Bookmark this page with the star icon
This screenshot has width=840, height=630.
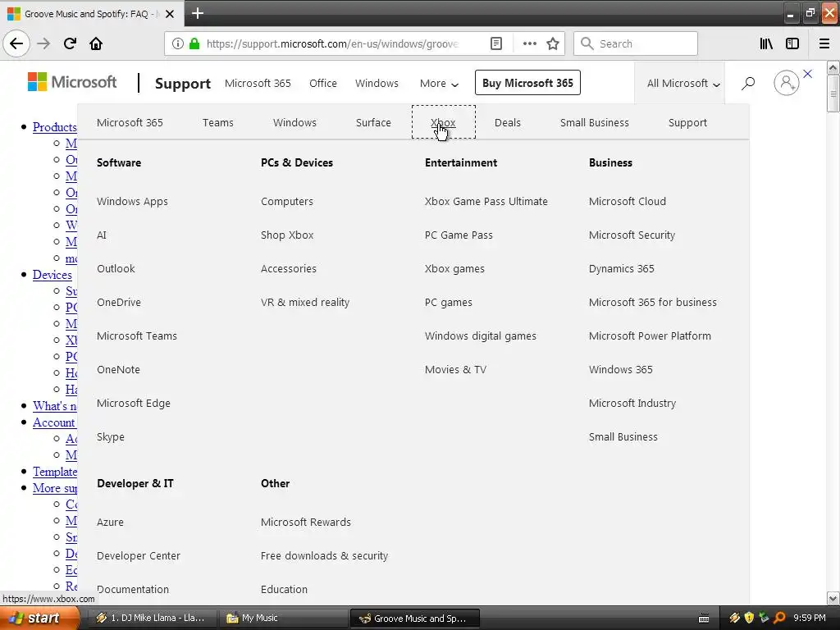[x=553, y=43]
